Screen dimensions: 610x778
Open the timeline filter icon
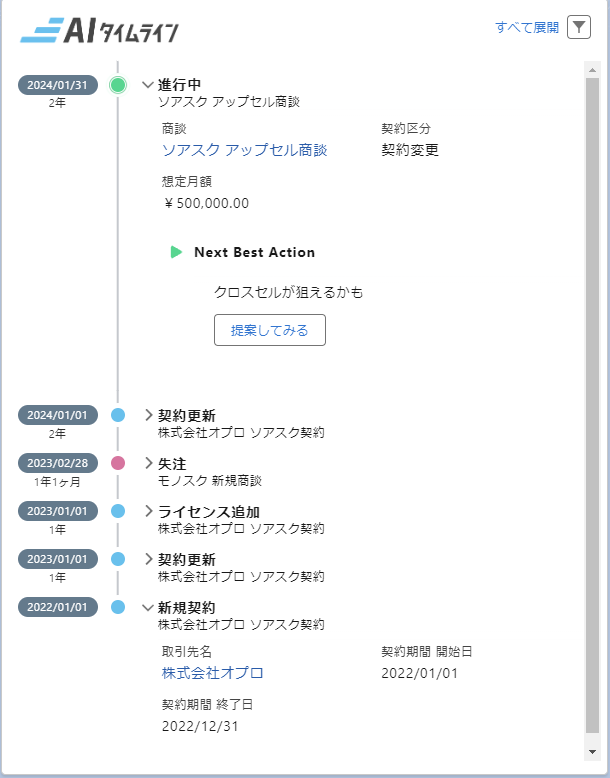tap(579, 28)
